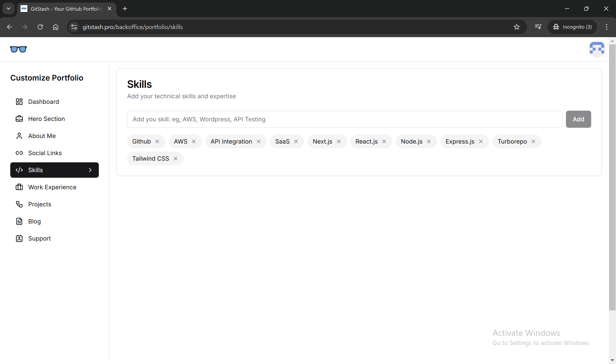Image resolution: width=616 pixels, height=364 pixels.
Task: Select the Dashboard grid icon
Action: 19,101
